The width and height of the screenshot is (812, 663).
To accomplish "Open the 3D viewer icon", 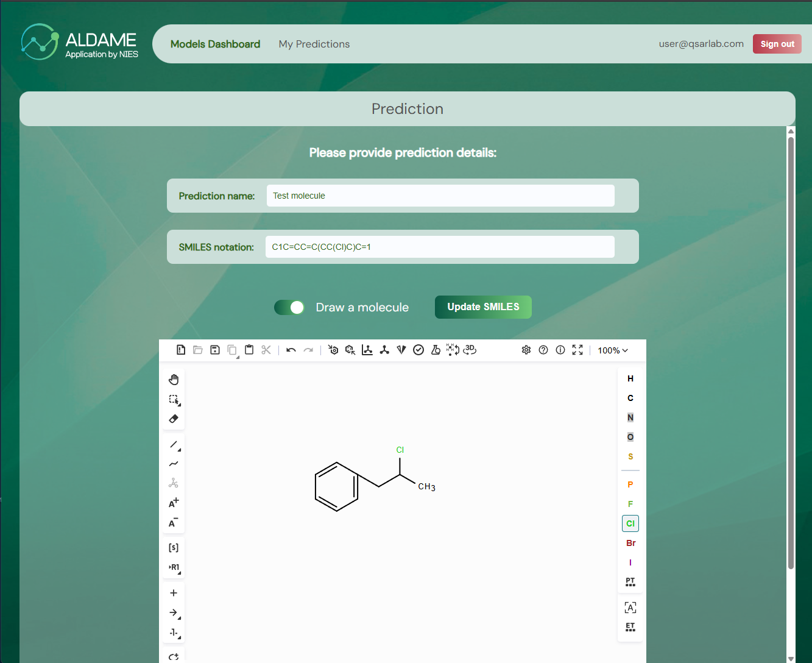I will point(470,350).
